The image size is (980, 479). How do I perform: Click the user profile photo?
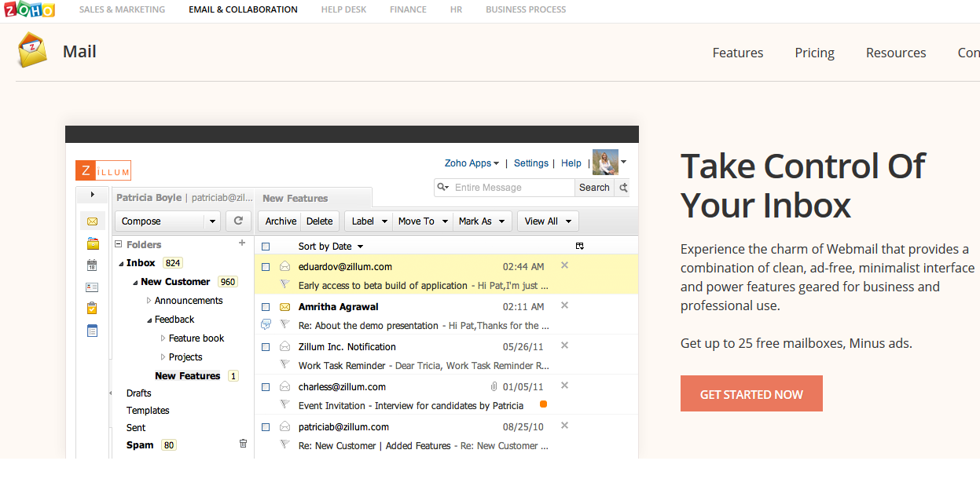(x=605, y=163)
